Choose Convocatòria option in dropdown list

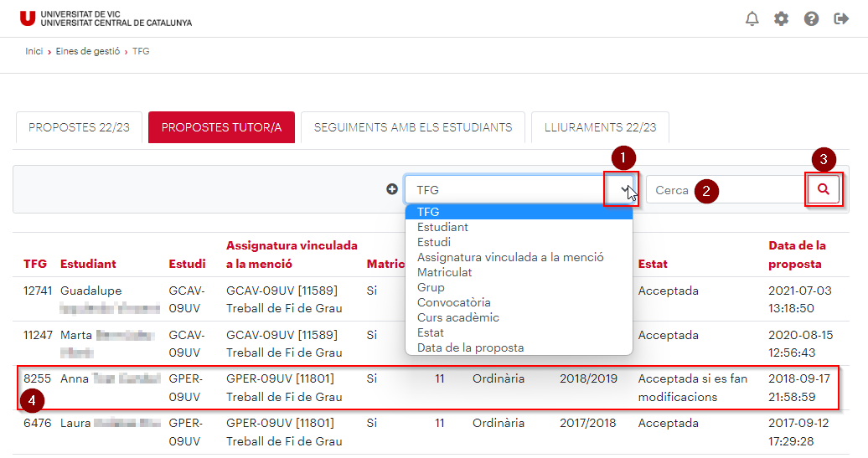pos(519,302)
